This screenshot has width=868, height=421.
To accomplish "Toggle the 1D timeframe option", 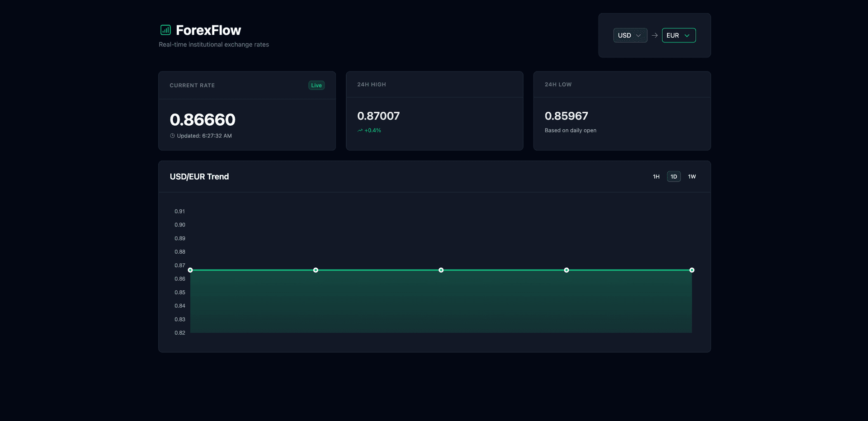I will coord(673,176).
